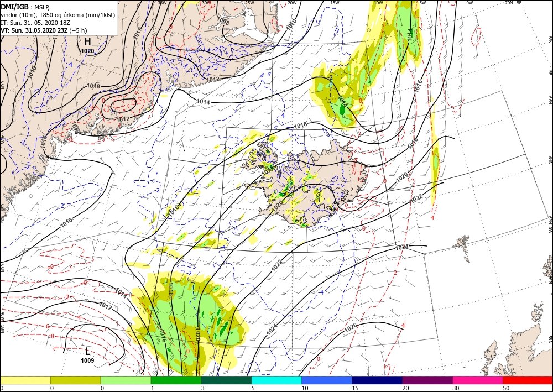The width and height of the screenshot is (553, 392).
Task: Select the light green legend swatch
Action: (126, 380)
